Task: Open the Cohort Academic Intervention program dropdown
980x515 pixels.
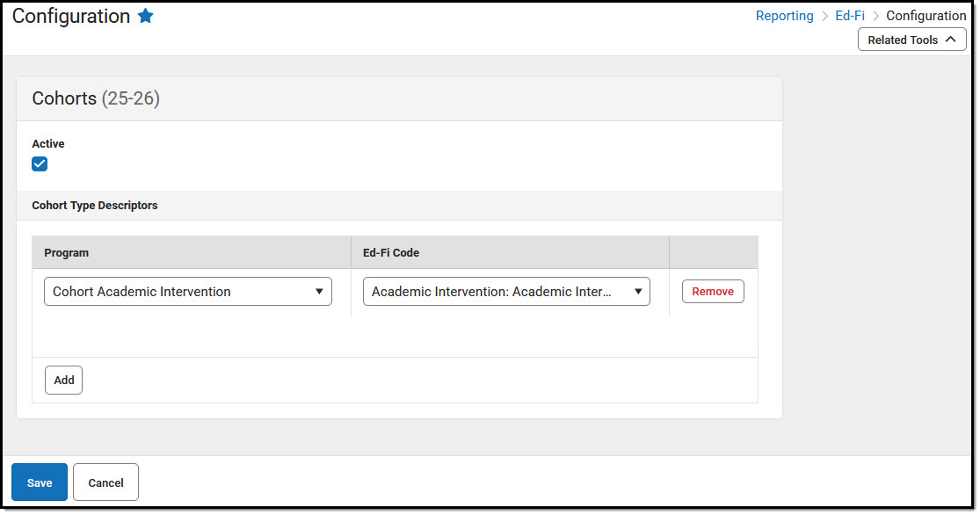Action: [187, 291]
